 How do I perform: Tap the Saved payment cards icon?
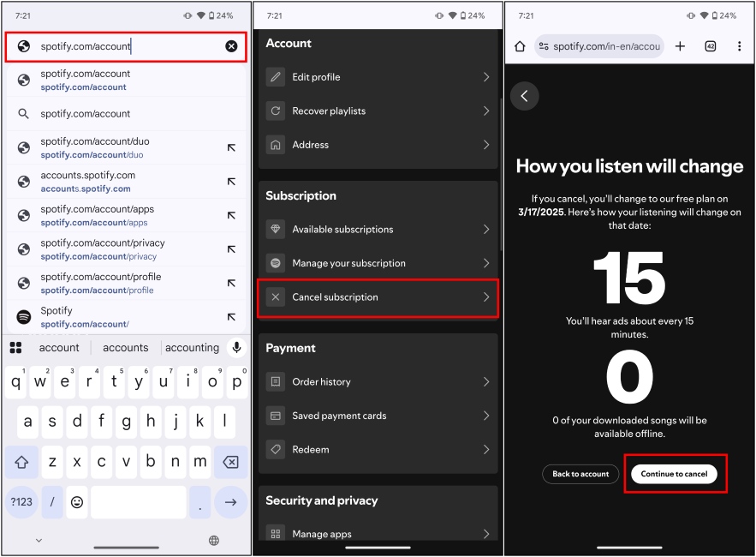[x=276, y=416]
